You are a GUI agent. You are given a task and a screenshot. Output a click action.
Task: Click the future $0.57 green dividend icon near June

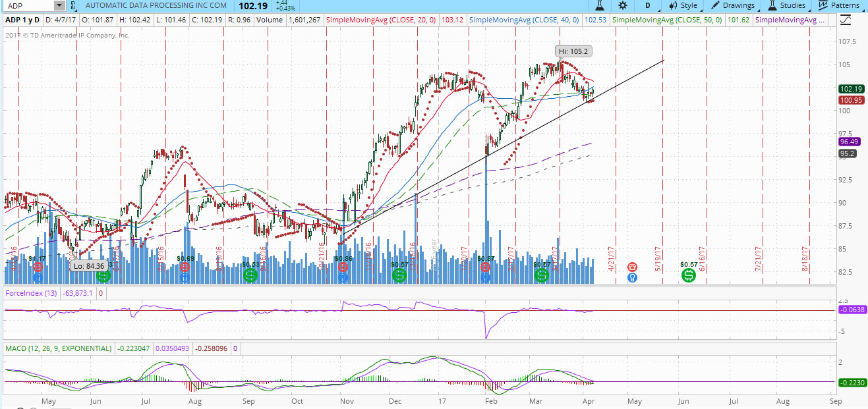(x=688, y=275)
